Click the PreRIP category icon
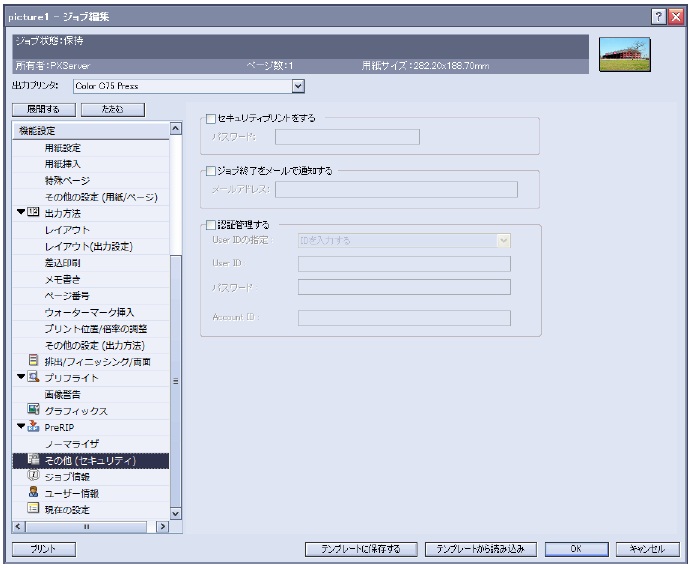The width and height of the screenshot is (693, 568). tap(35, 427)
